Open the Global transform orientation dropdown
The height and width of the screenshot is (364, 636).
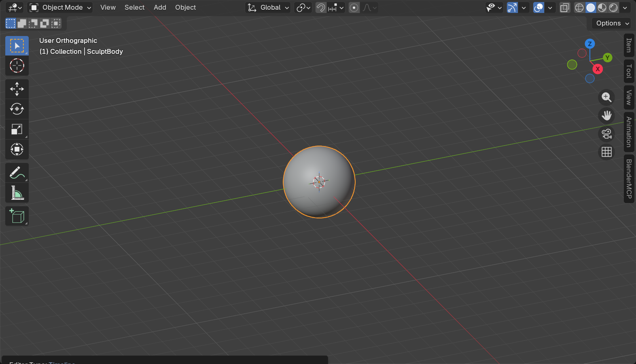tap(268, 8)
